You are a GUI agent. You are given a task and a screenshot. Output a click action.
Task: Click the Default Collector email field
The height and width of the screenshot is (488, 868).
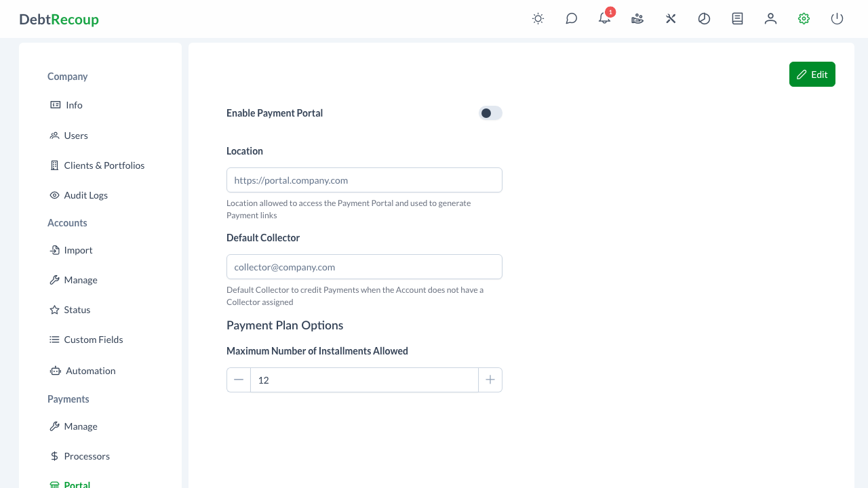(364, 266)
